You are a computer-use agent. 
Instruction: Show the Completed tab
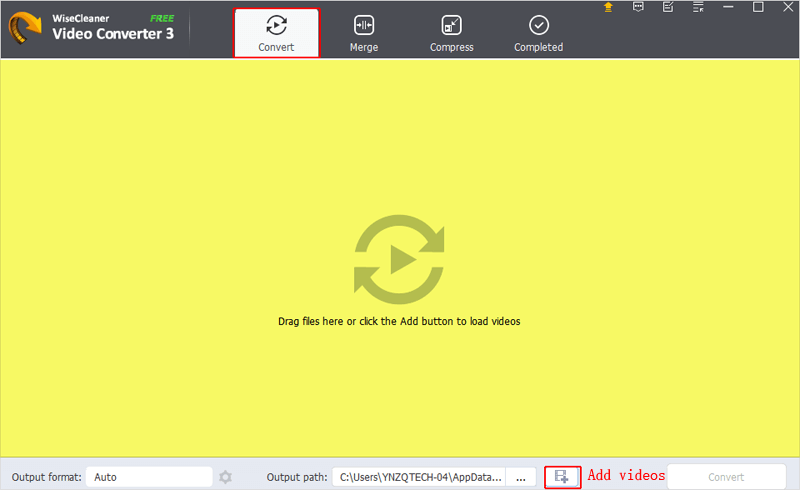pyautogui.click(x=539, y=33)
